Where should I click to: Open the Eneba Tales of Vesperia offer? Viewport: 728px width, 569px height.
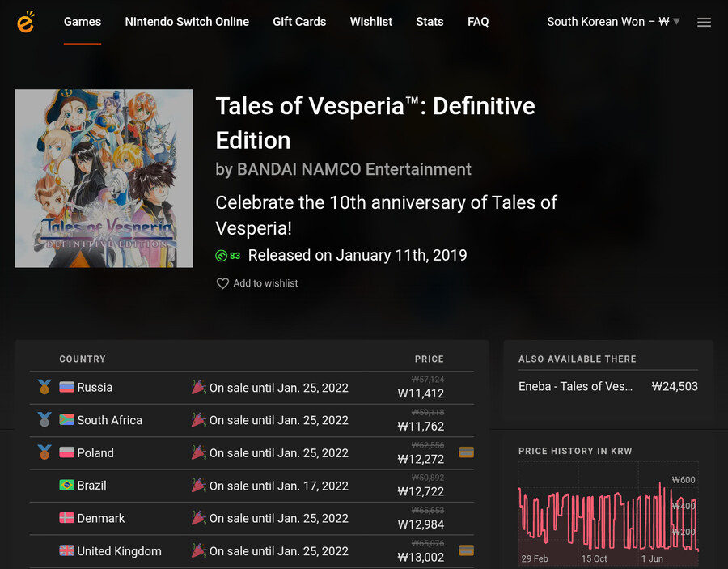pyautogui.click(x=607, y=386)
